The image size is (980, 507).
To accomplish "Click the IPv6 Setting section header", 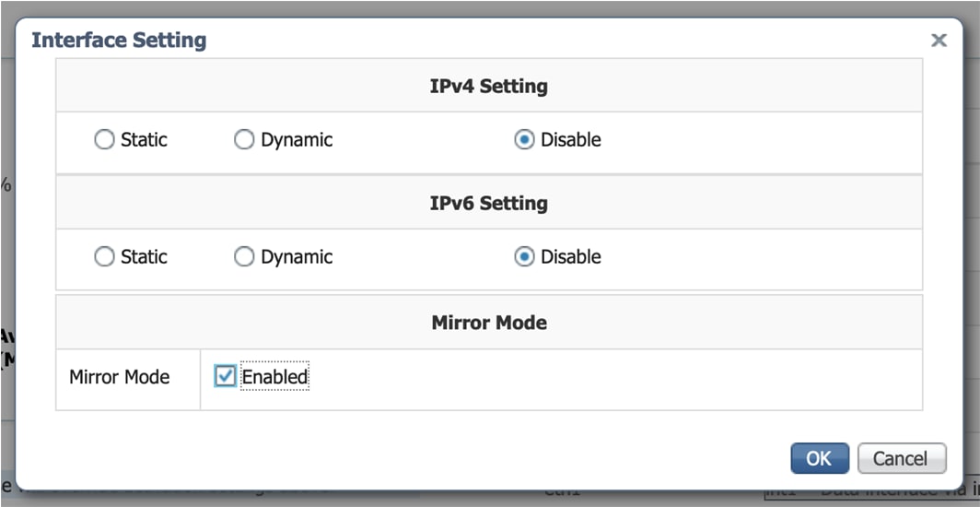I will coord(488,204).
